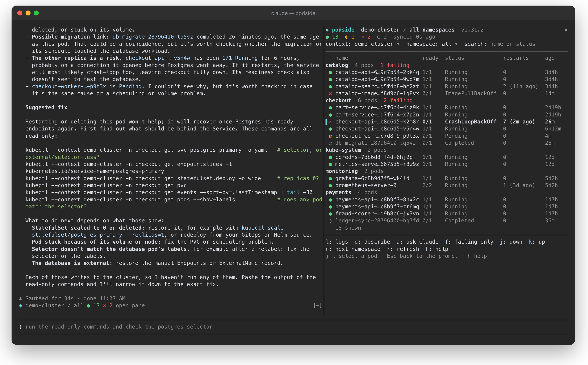Viewport: 588px width, 365px height.
Task: Select completed pod db-migrate-28796410-tq5vz in pane
Action: [446, 143]
